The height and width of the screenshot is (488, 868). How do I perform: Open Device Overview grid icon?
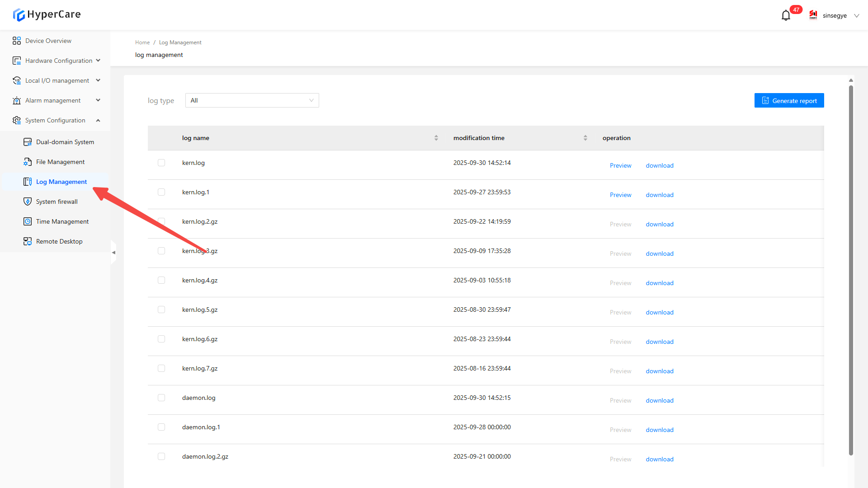[x=17, y=41]
